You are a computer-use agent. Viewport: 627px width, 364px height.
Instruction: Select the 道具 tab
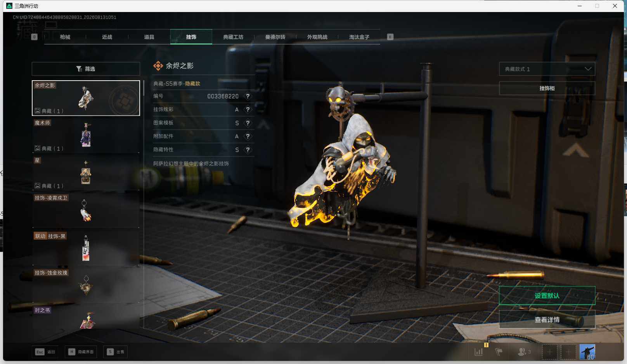coord(149,37)
